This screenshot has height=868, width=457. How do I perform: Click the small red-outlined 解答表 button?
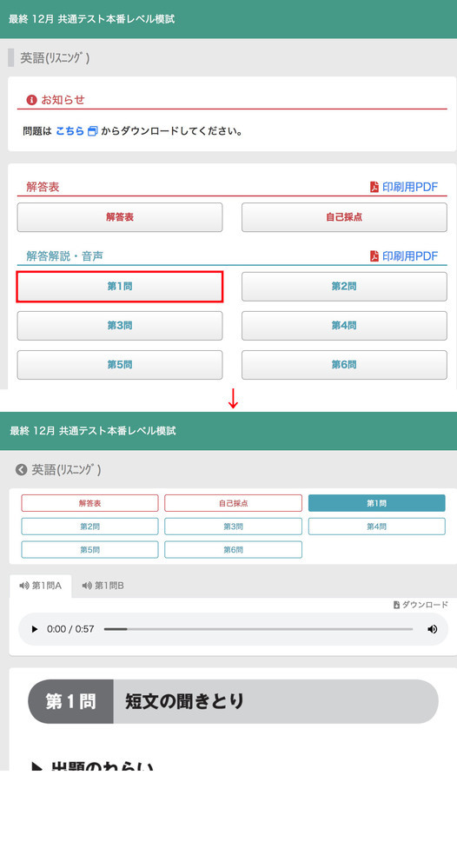coord(89,503)
